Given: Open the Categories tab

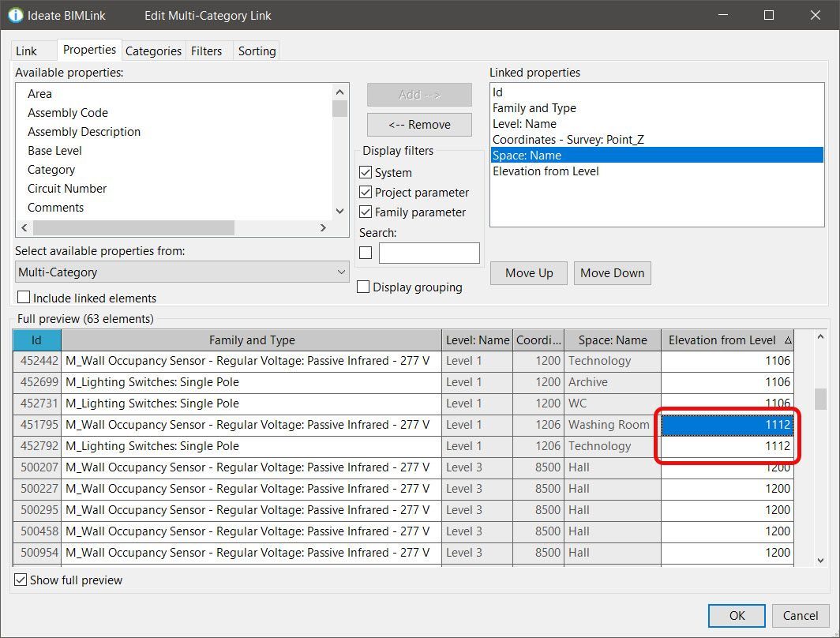Looking at the screenshot, I should point(153,51).
